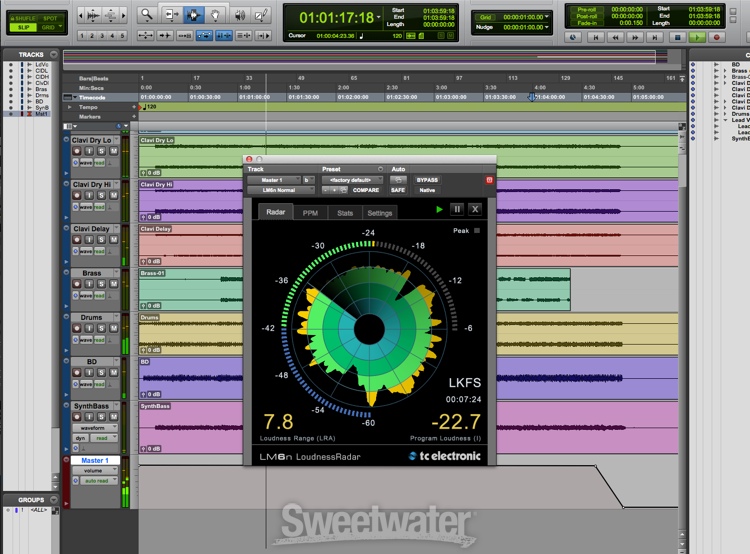This screenshot has width=750, height=554.
Task: Record-enable the BD track
Action: [77, 372]
